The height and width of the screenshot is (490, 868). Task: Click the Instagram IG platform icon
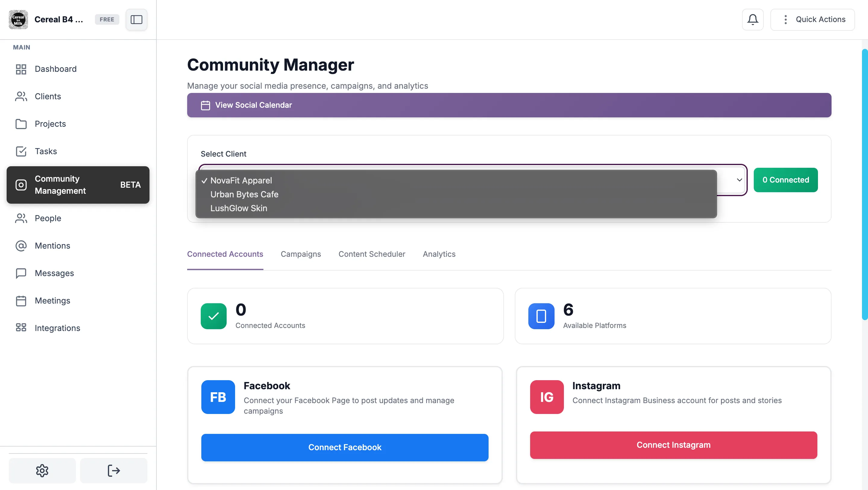point(546,397)
